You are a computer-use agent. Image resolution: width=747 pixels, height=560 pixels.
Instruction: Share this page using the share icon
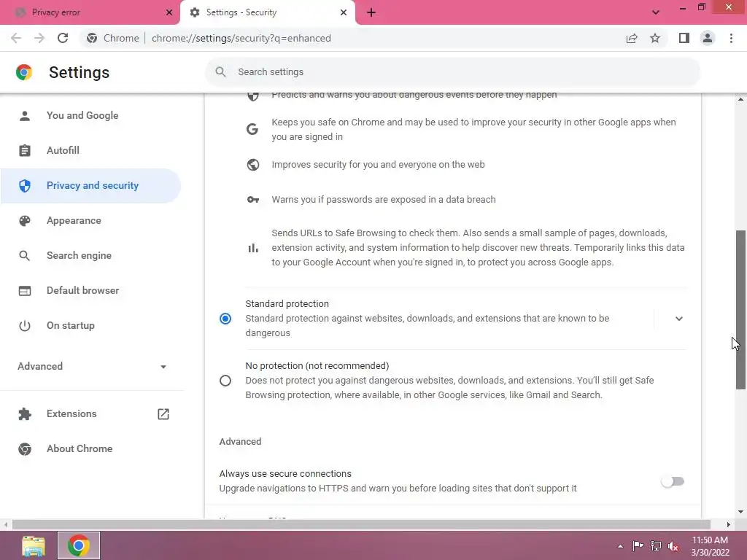pos(632,38)
